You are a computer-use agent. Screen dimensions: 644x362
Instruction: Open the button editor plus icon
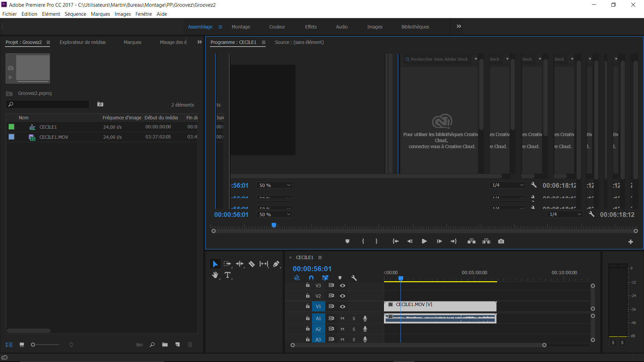pos(631,242)
